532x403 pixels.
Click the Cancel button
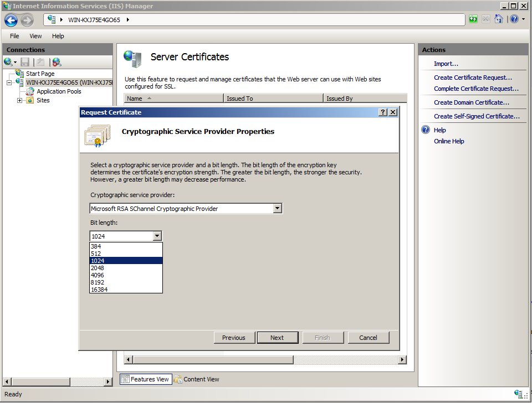[369, 338]
